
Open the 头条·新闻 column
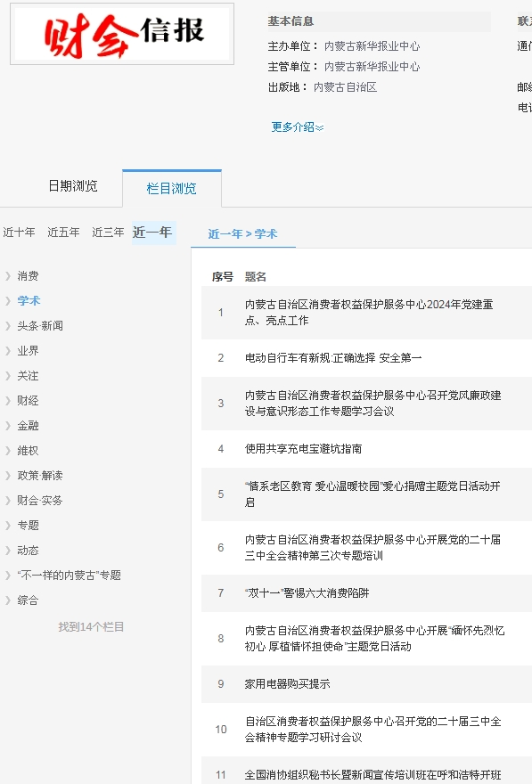[40, 326]
